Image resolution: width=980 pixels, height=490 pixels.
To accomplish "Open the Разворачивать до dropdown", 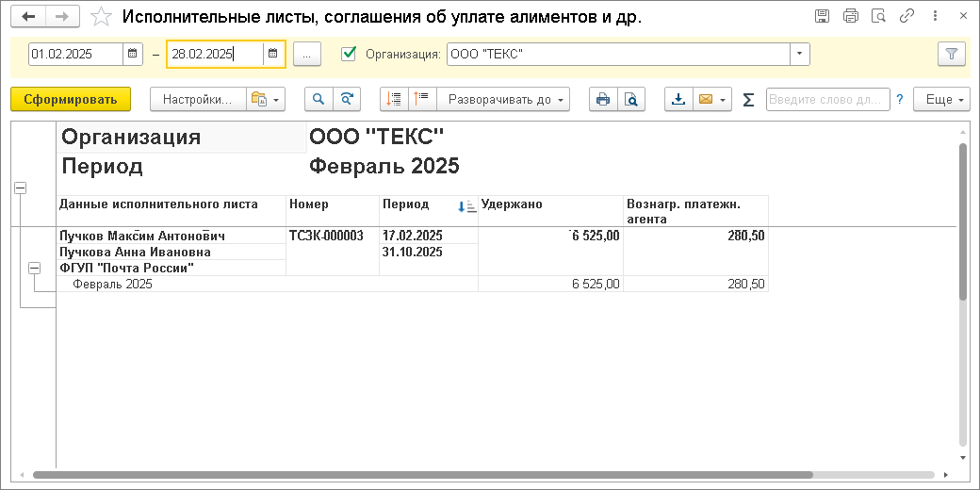I will 508,99.
